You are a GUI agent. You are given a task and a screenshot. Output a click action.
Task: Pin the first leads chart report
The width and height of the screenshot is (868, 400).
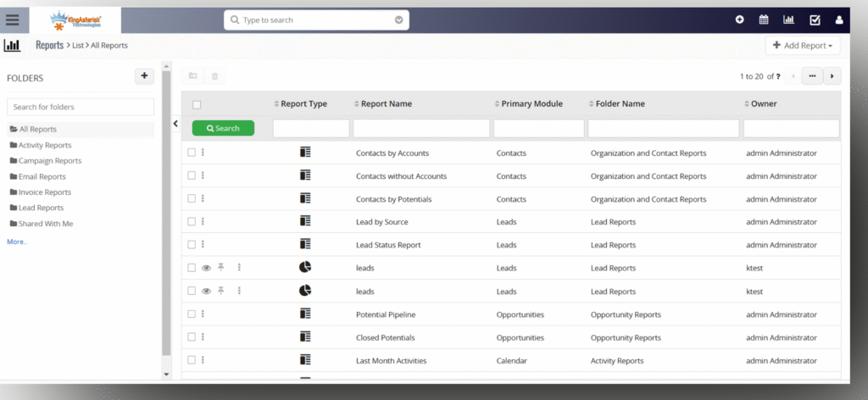(221, 267)
